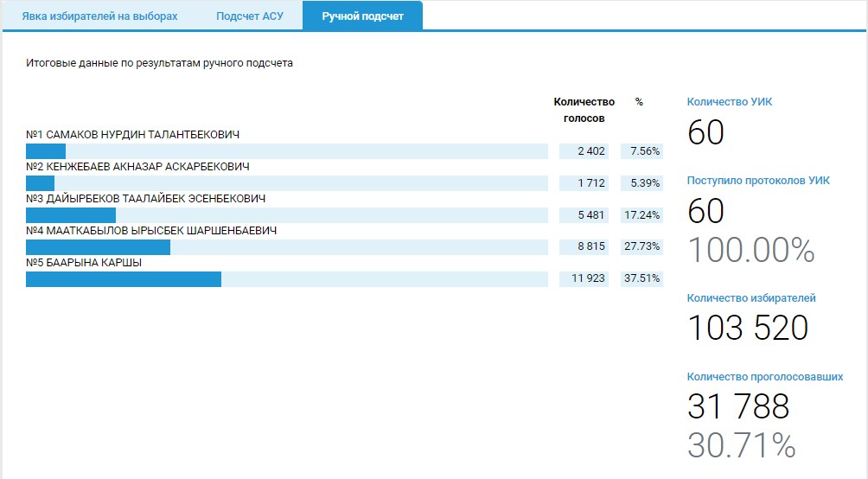Choose candidate №4 Мааткабылов Ырысбек Шаршенбаевич
868x479 pixels.
click(150, 231)
